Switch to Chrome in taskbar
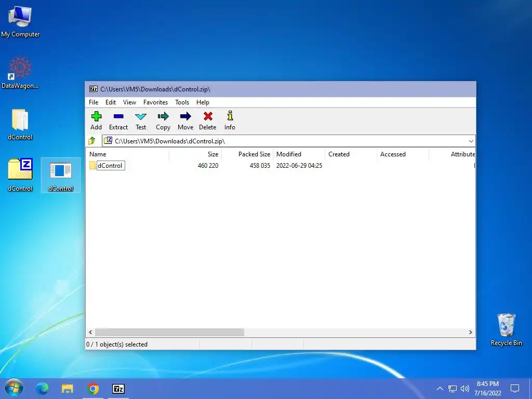The image size is (532, 399). pyautogui.click(x=93, y=389)
